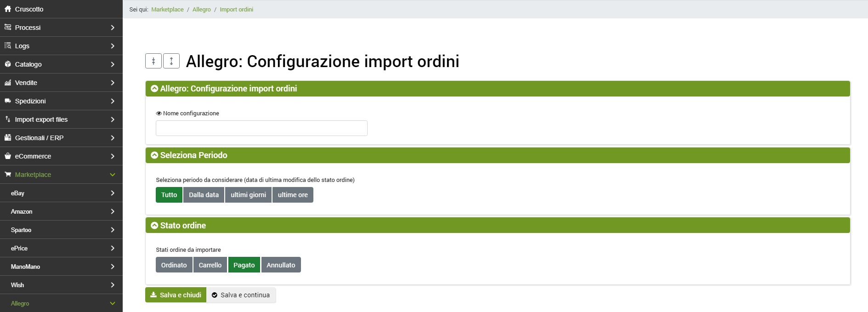Collapse the Stato ordine panel
This screenshot has width=868, height=312.
[x=154, y=226]
